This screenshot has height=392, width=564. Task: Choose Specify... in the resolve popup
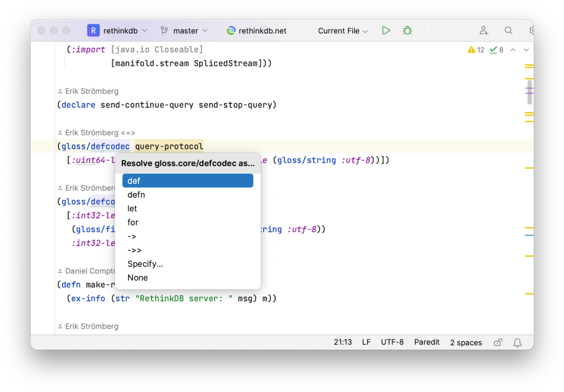point(188,264)
